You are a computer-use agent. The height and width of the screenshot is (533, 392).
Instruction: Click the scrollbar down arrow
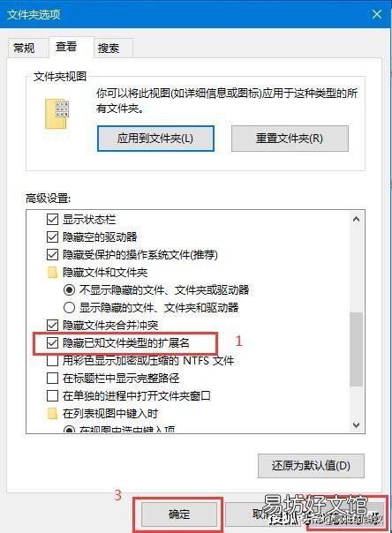357,425
